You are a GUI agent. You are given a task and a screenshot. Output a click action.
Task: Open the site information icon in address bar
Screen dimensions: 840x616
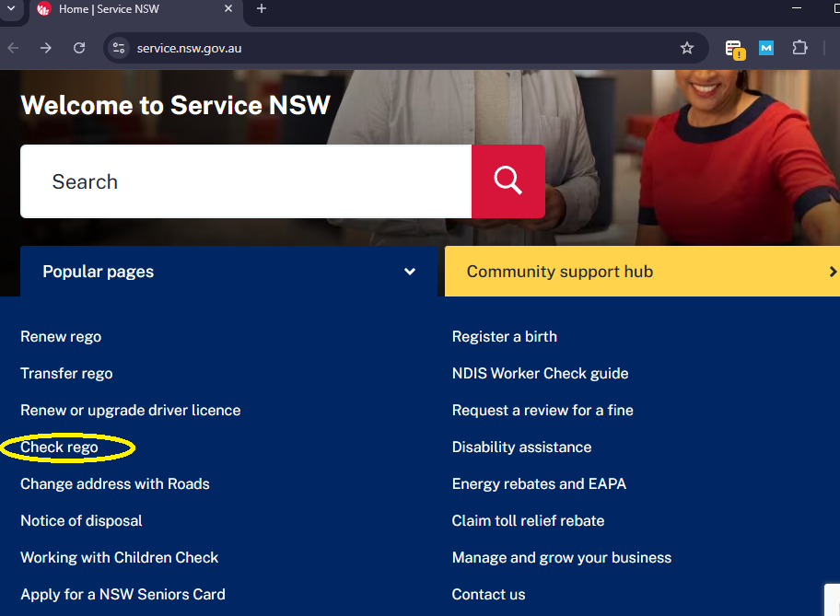pyautogui.click(x=118, y=48)
